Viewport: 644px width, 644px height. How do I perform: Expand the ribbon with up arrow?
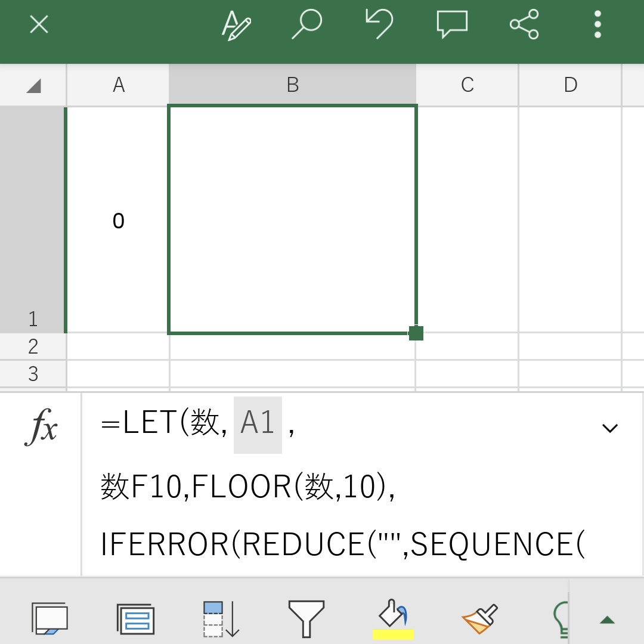[607, 620]
